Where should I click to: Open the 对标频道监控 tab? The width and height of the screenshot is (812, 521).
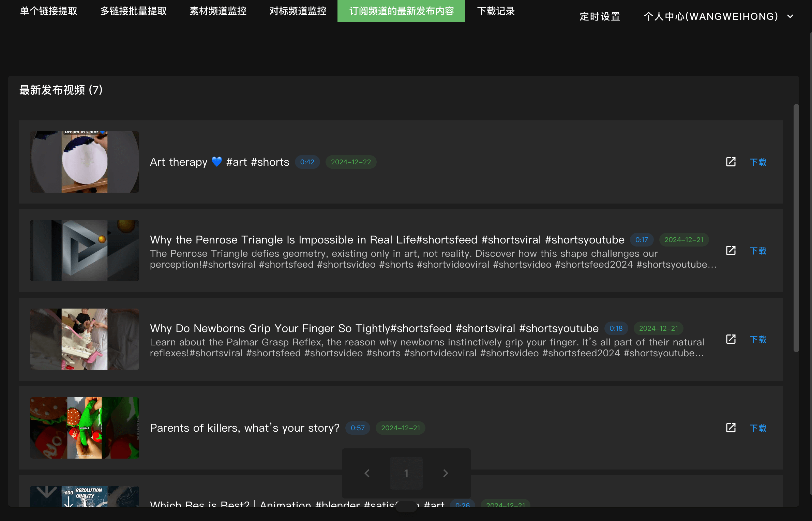pyautogui.click(x=298, y=11)
